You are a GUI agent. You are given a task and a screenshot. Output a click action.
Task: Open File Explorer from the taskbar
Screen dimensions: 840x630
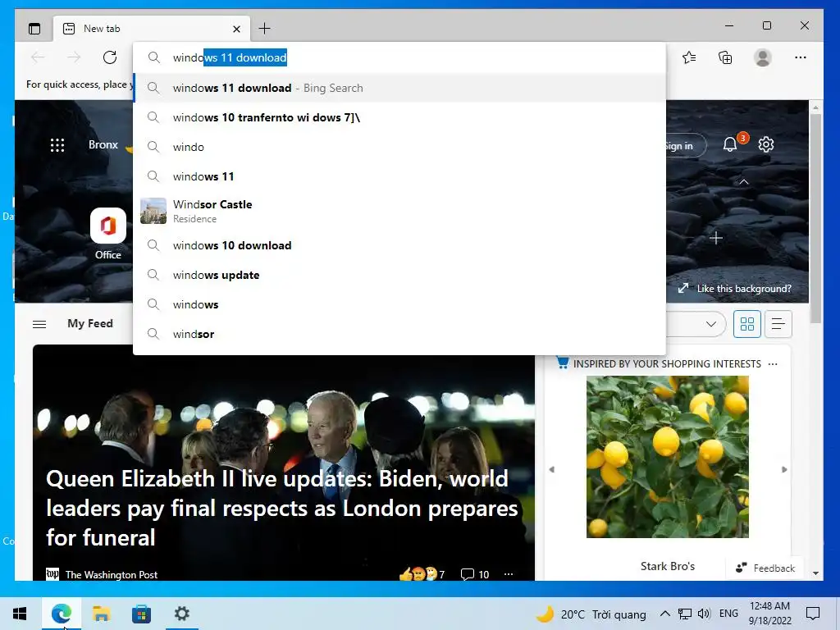101,614
